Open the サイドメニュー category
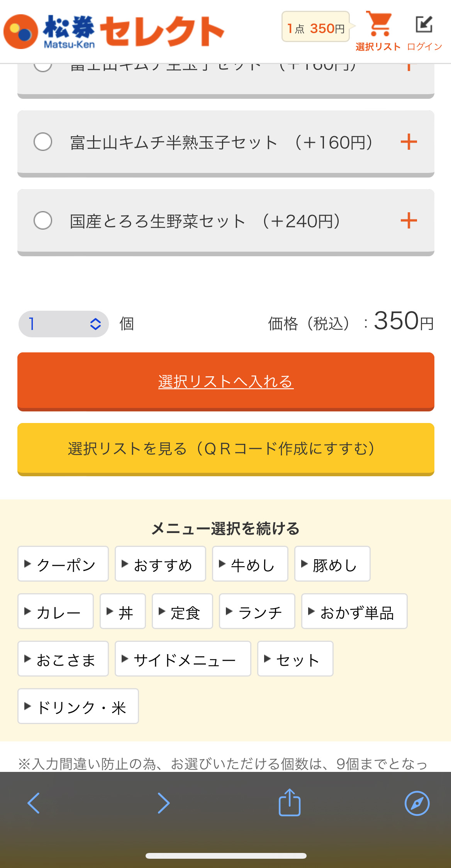 point(183,659)
